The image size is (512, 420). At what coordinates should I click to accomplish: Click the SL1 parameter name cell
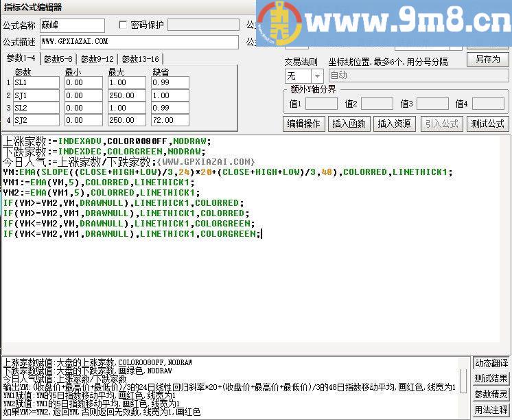[36, 82]
